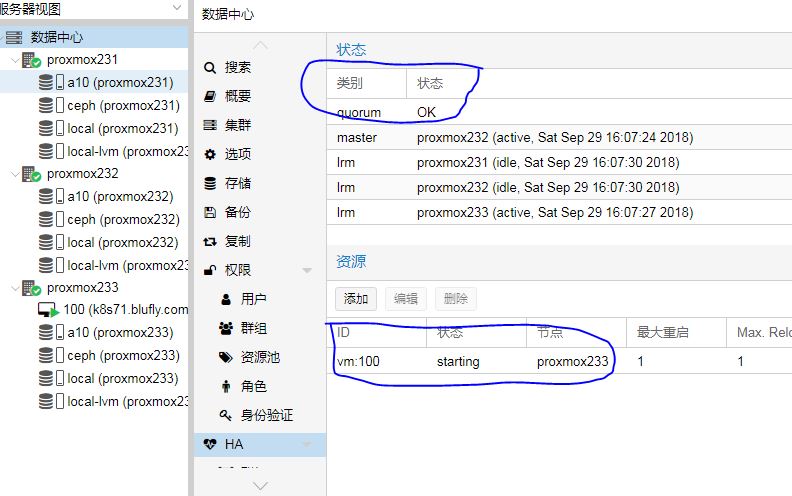
Task: Click the proxmox231 server icon
Action: (x=31, y=60)
